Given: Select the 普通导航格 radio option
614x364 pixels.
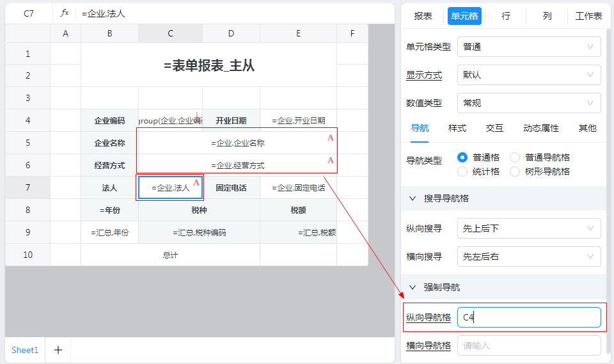Looking at the screenshot, I should pos(515,157).
